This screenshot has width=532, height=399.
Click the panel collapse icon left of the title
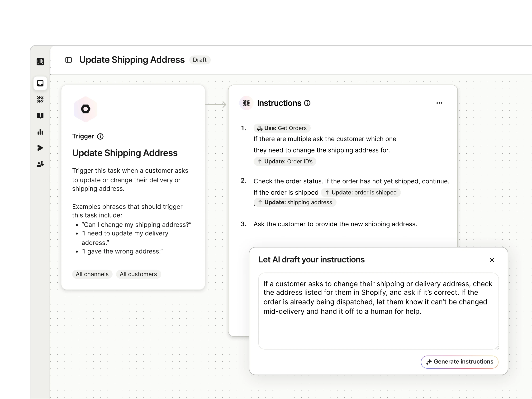68,60
